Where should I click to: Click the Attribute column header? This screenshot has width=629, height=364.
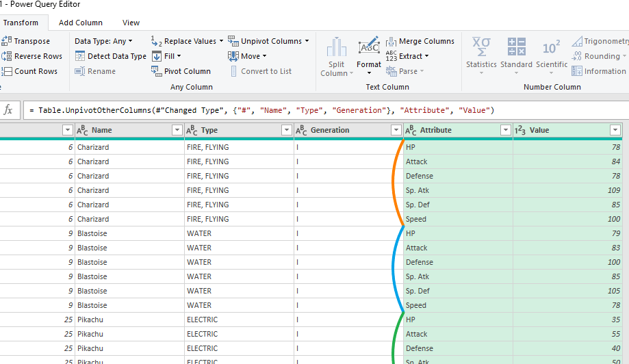point(458,130)
